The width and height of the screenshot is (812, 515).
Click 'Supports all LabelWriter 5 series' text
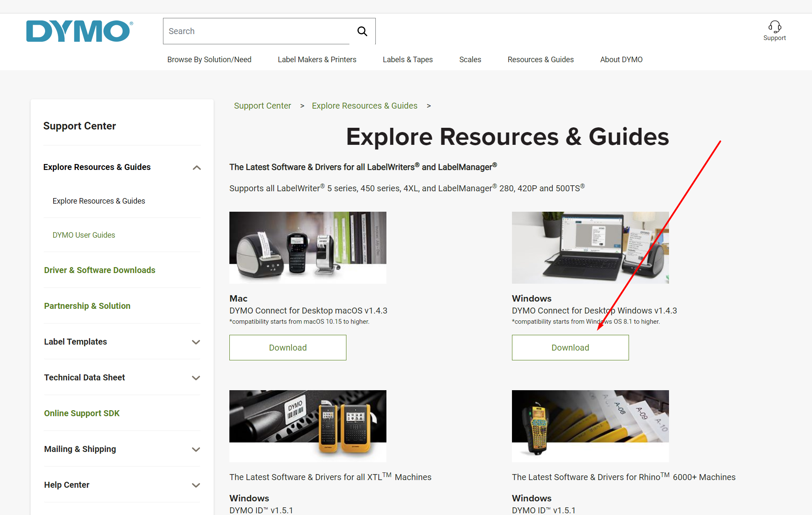click(407, 188)
